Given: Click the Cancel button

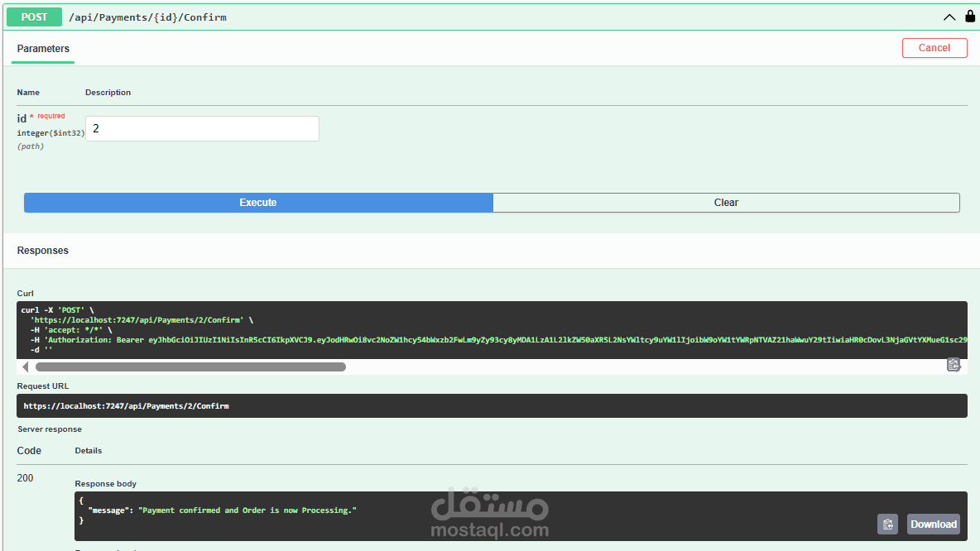Looking at the screenshot, I should [934, 48].
